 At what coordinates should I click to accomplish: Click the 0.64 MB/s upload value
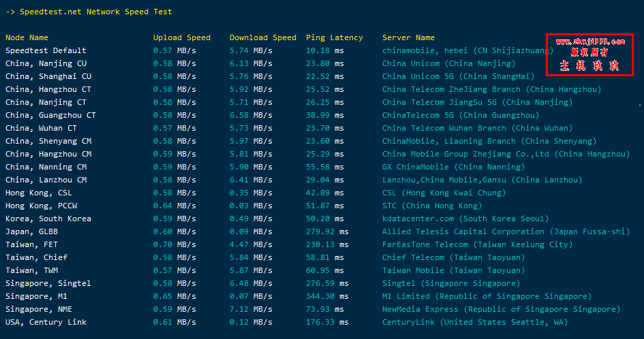(174, 206)
